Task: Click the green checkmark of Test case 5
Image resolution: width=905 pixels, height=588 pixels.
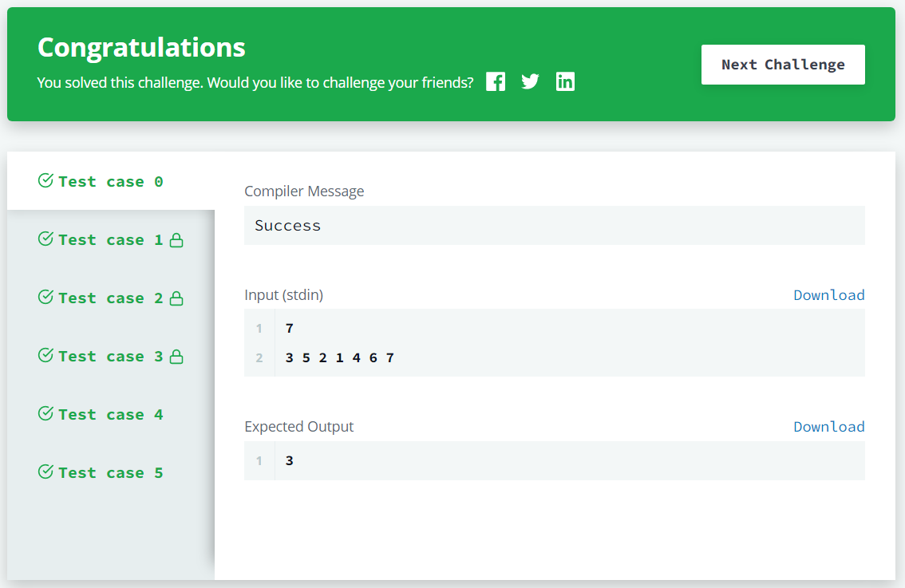Action: (45, 472)
